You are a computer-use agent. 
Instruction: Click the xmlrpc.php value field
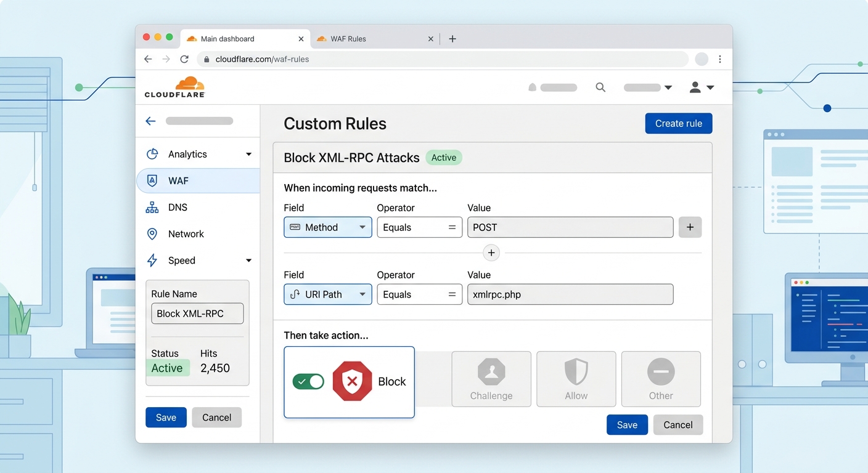(570, 294)
